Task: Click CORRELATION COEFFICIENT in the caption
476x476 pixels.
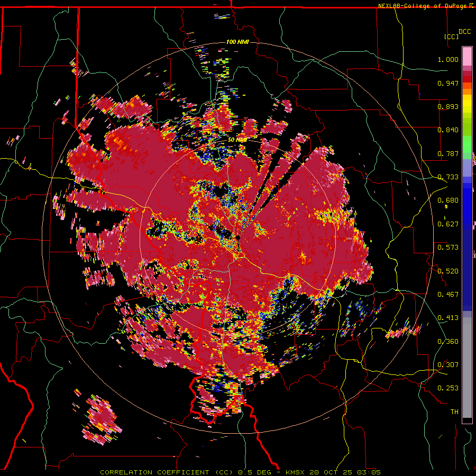Action: [x=154, y=472]
